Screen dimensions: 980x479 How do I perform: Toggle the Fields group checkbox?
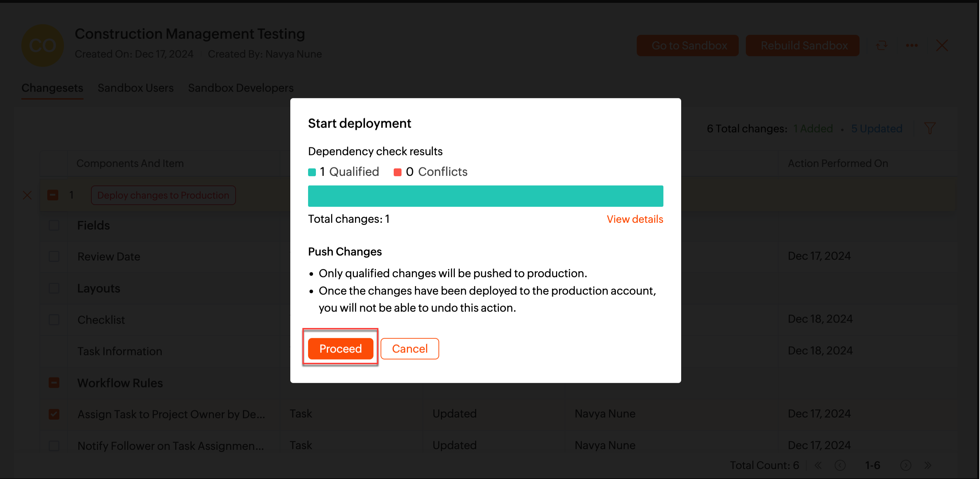click(x=54, y=225)
